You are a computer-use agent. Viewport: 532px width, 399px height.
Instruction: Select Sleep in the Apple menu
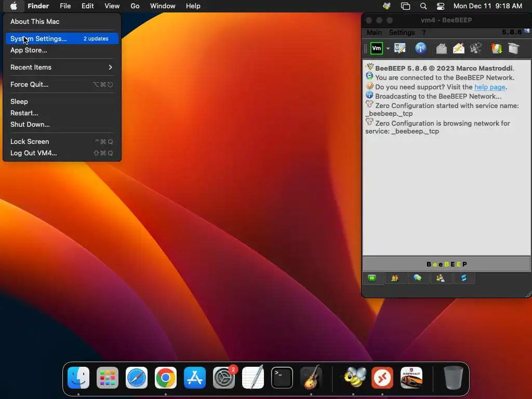tap(62, 101)
